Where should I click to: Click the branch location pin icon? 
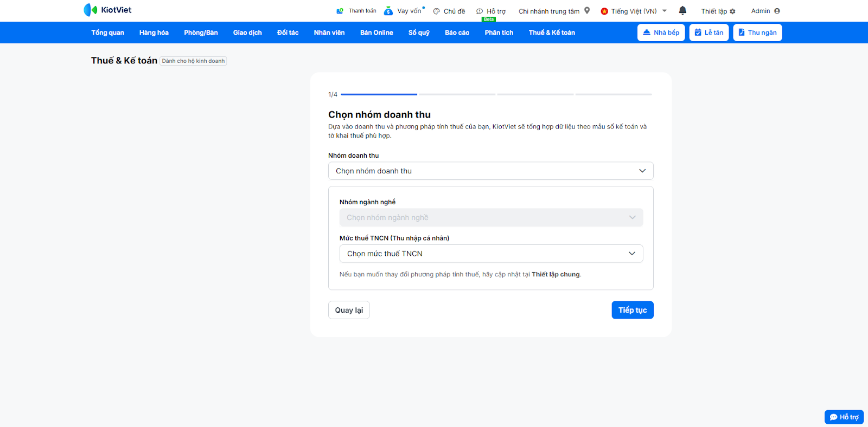pos(587,10)
